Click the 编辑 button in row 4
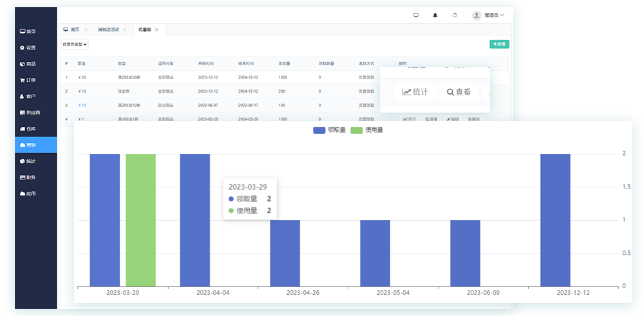This screenshot has width=644, height=316. 453,119
